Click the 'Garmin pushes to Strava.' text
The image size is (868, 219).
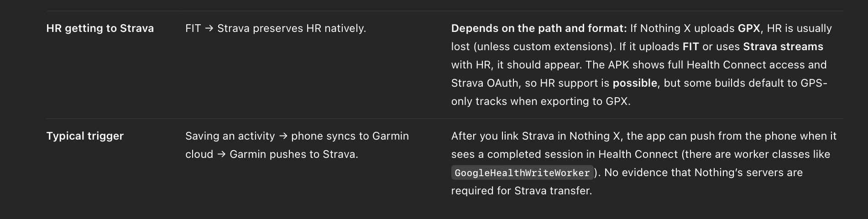[293, 154]
